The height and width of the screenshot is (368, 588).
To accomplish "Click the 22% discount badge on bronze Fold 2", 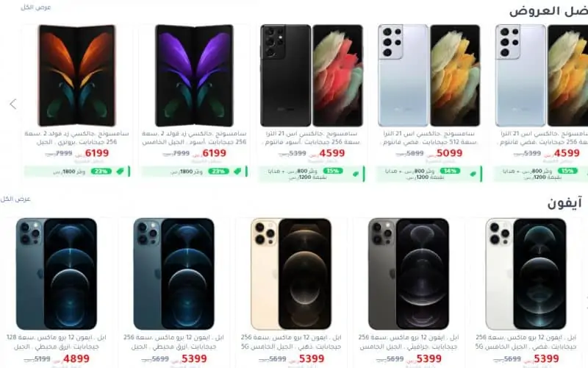I will [x=101, y=171].
